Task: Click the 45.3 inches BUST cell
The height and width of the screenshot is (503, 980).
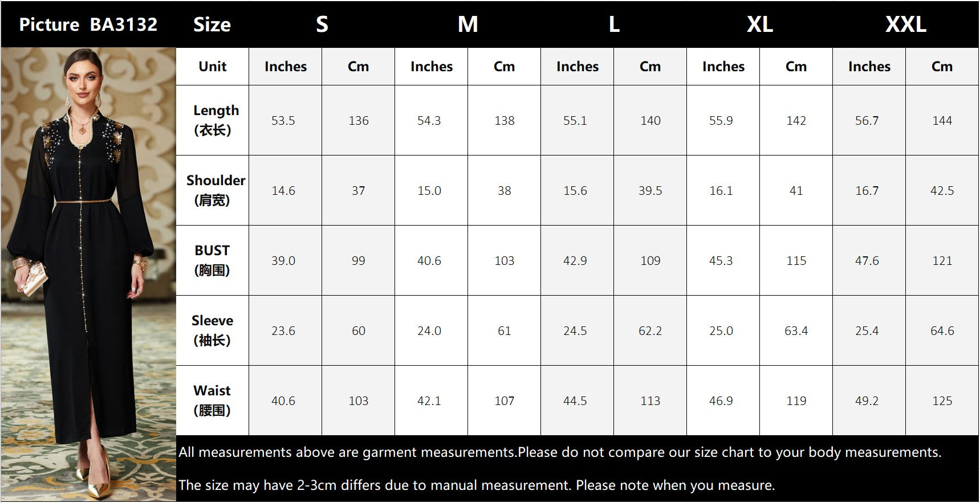Action: (x=721, y=261)
